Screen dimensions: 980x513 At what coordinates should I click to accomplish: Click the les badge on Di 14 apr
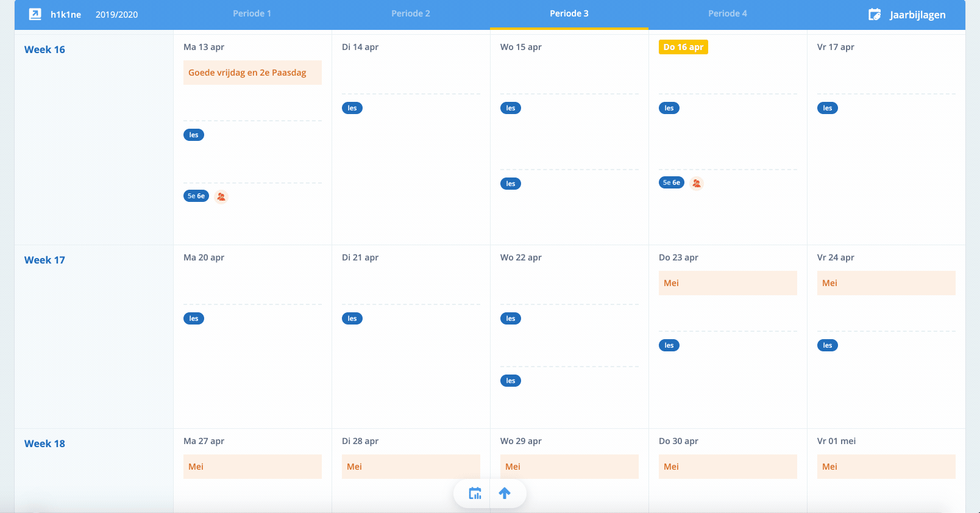(352, 108)
